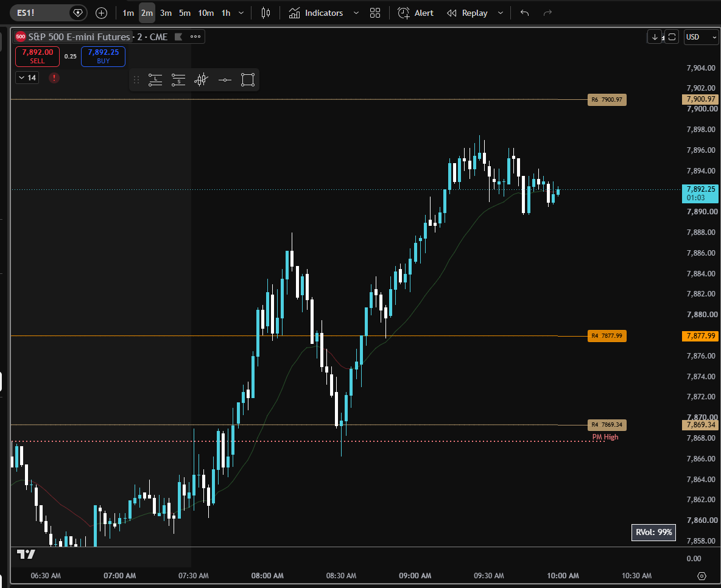The image size is (721, 588).
Task: Open the Indicators dialog
Action: [316, 13]
